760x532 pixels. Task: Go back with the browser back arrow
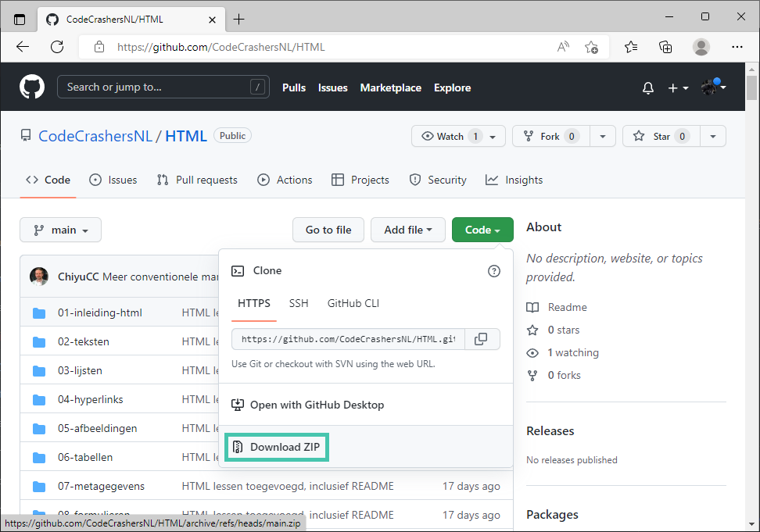click(x=23, y=47)
